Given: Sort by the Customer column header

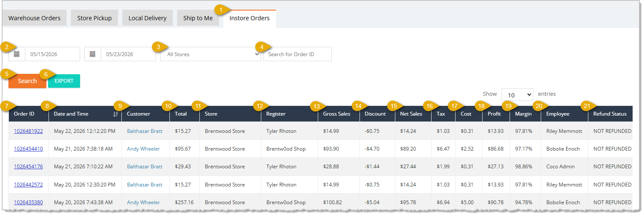Looking at the screenshot, I should click(146, 114).
